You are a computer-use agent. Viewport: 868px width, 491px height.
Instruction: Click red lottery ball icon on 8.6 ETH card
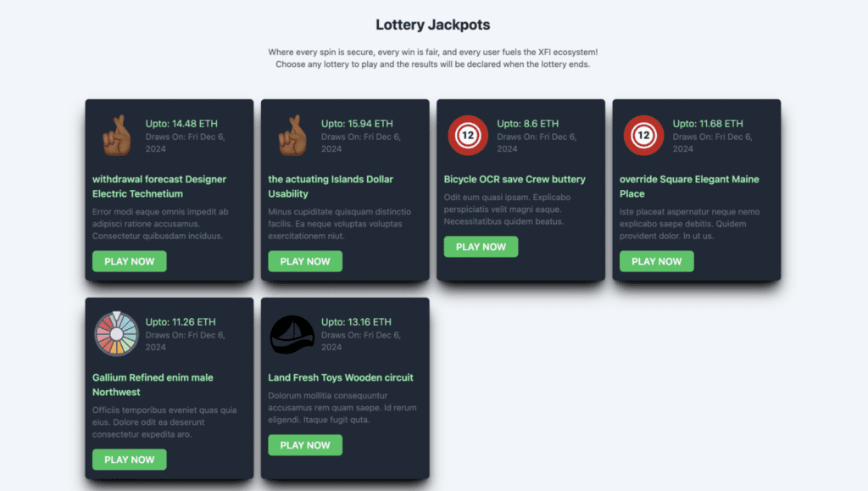point(468,136)
